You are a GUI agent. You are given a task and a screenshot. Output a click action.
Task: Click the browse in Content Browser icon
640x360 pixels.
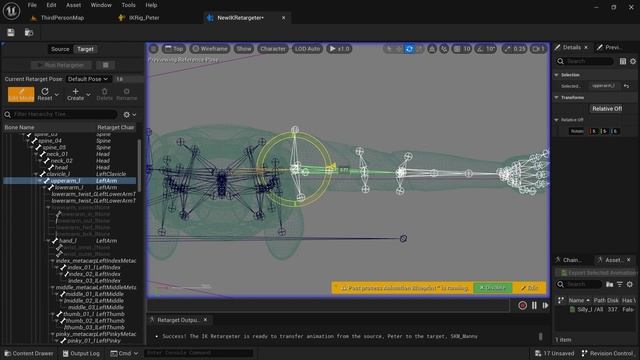(29, 33)
